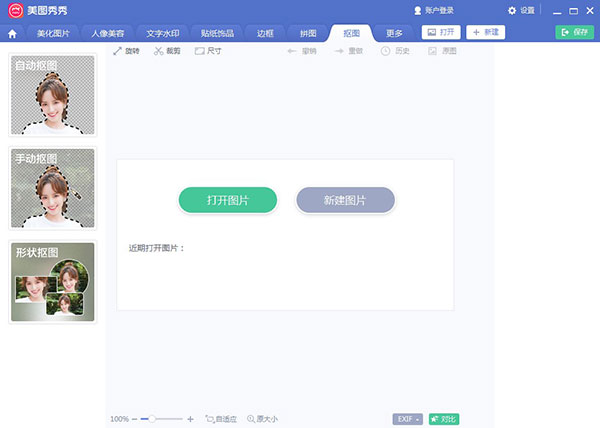Open the 文字水印 tab

click(163, 34)
